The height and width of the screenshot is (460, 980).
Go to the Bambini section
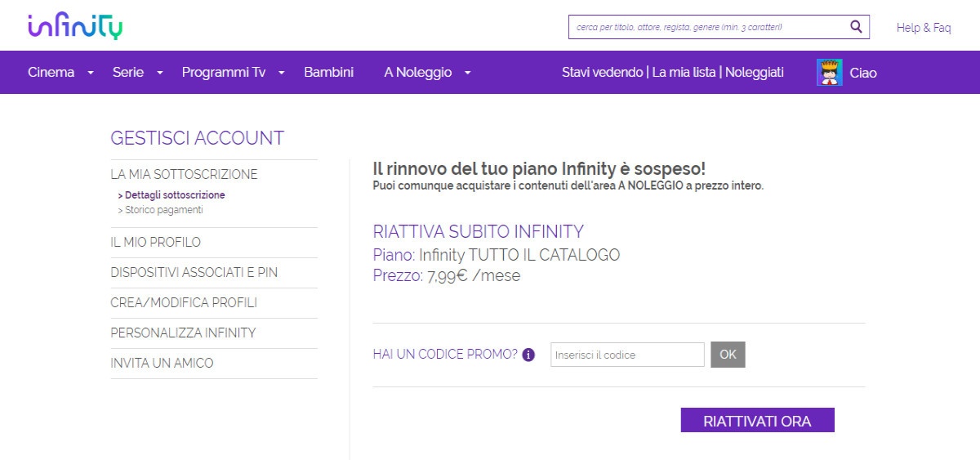pos(328,73)
